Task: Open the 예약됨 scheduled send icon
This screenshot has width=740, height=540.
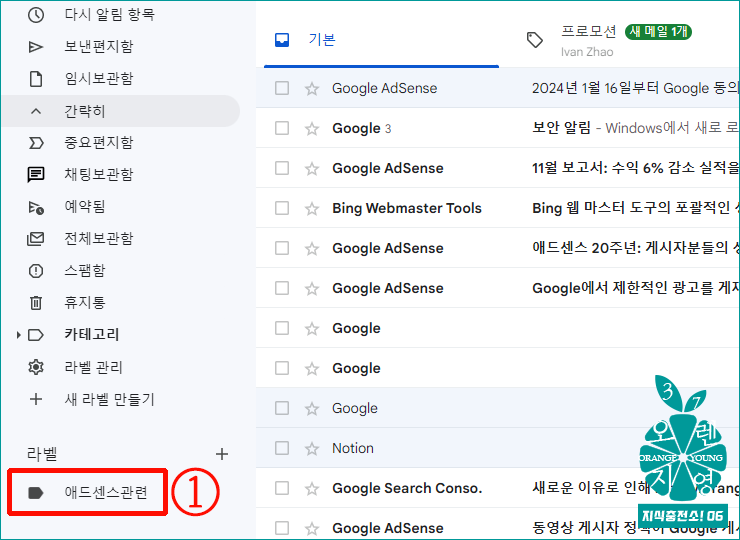Action: (36, 207)
